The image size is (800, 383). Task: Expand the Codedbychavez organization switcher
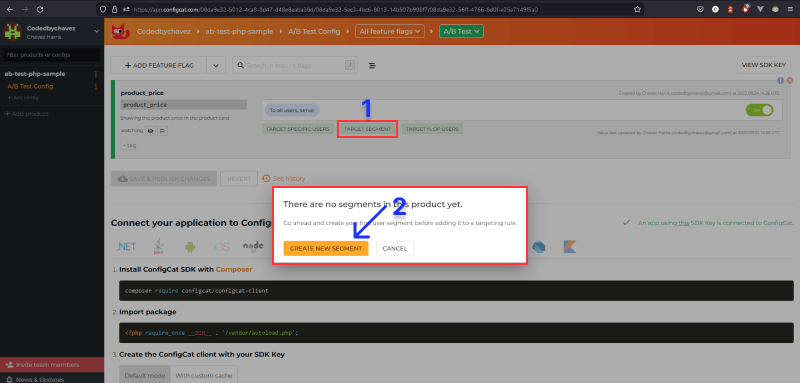point(97,31)
